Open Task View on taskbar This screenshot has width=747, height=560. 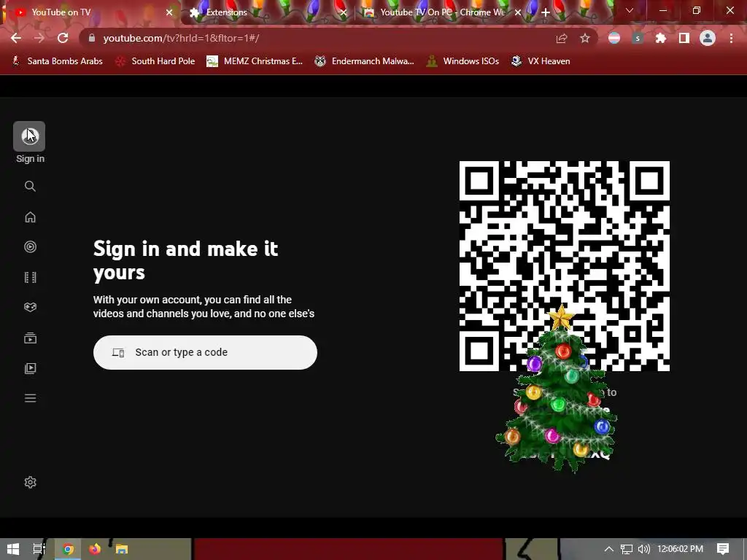39,549
